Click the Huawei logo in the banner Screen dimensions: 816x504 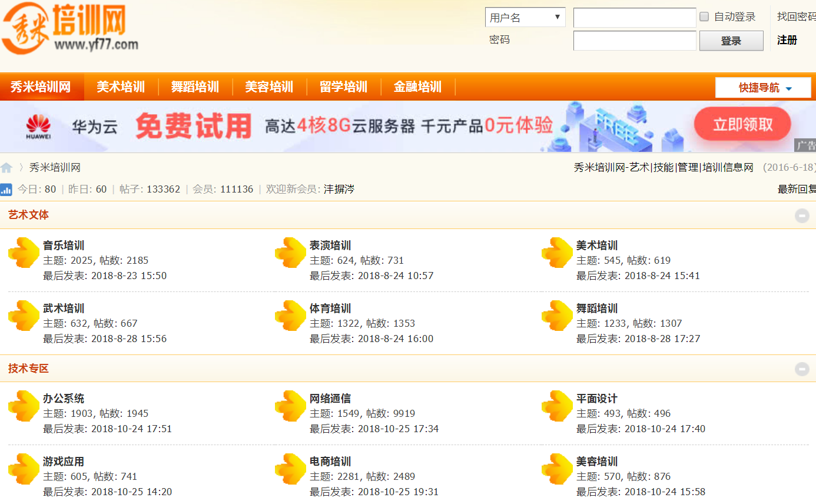pyautogui.click(x=38, y=127)
